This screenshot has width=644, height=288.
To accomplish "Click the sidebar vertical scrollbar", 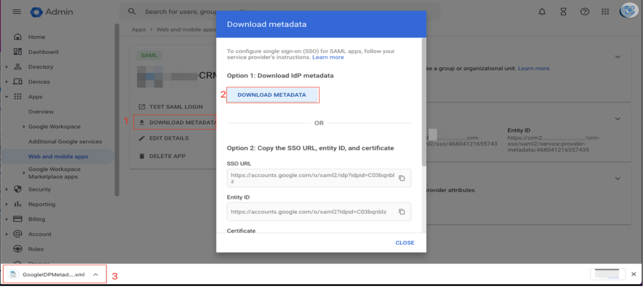I will tap(117, 110).
